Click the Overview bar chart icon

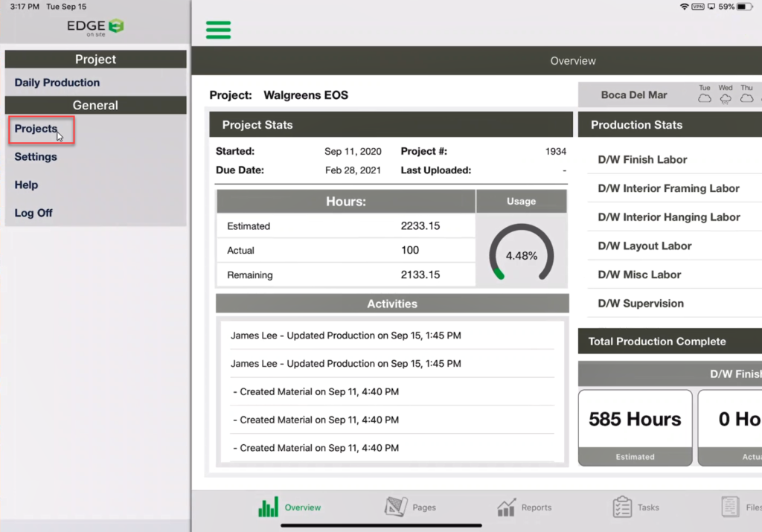pos(268,507)
